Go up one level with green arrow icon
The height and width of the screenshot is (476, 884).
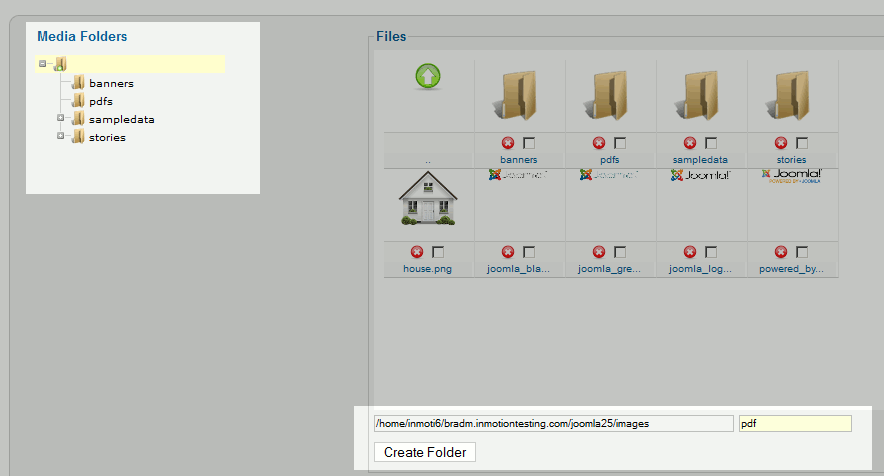428,76
